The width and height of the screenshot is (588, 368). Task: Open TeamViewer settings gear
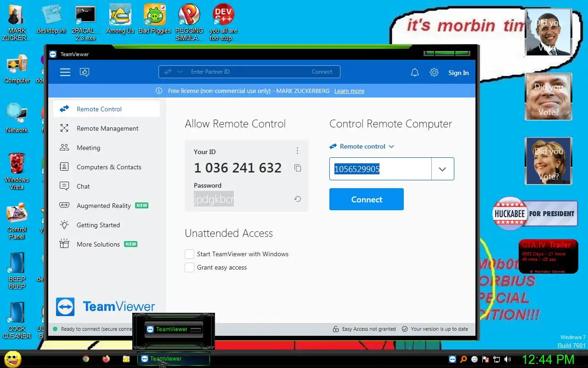pyautogui.click(x=434, y=72)
